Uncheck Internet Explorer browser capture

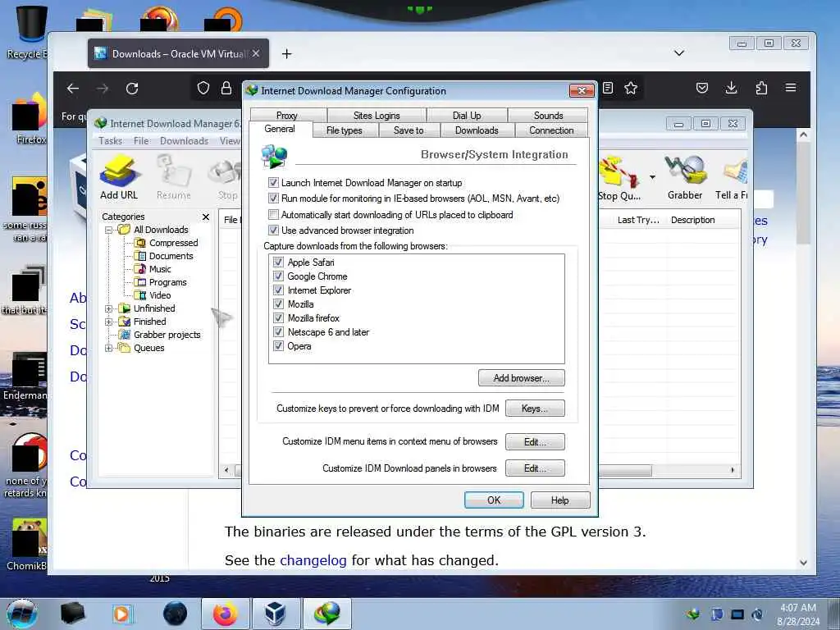click(x=278, y=290)
